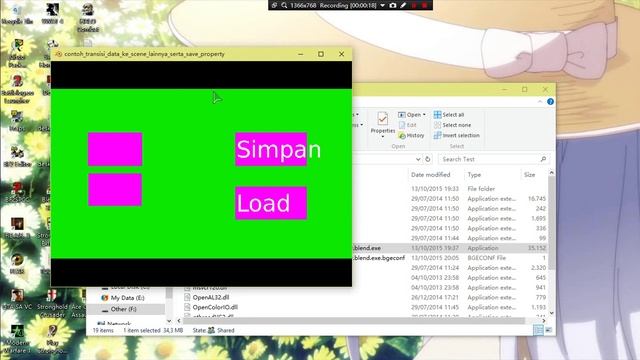
Task: Select the .blend.exe Application file row
Action: click(449, 248)
